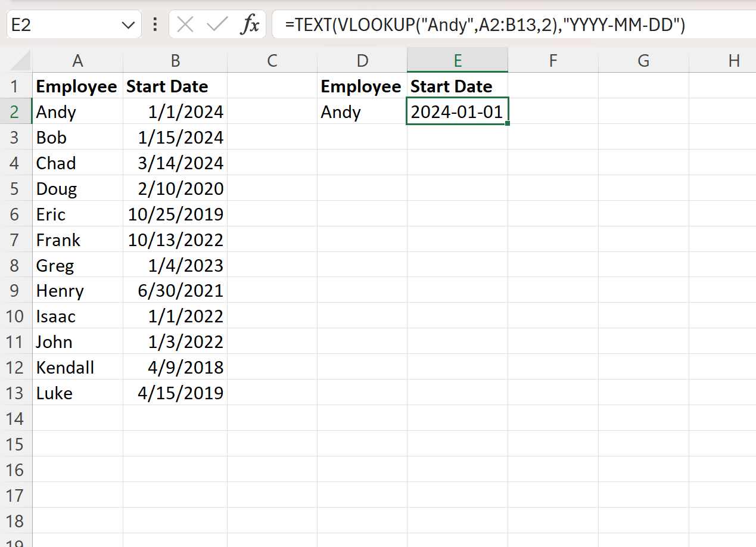This screenshot has width=756, height=547.
Task: Click the three-dot handle beside Name Box
Action: click(155, 24)
